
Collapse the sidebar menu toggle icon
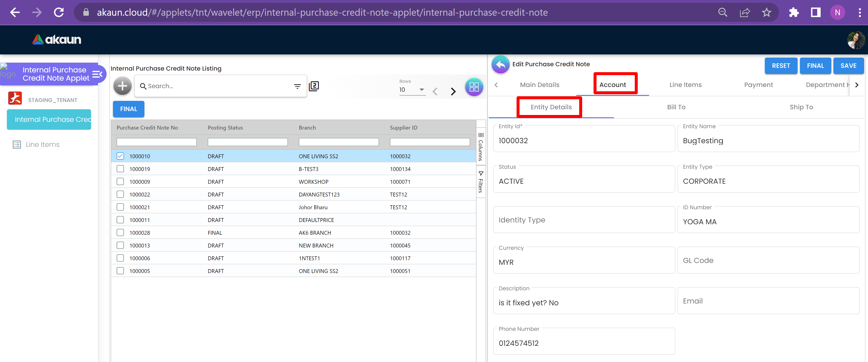[x=97, y=74]
